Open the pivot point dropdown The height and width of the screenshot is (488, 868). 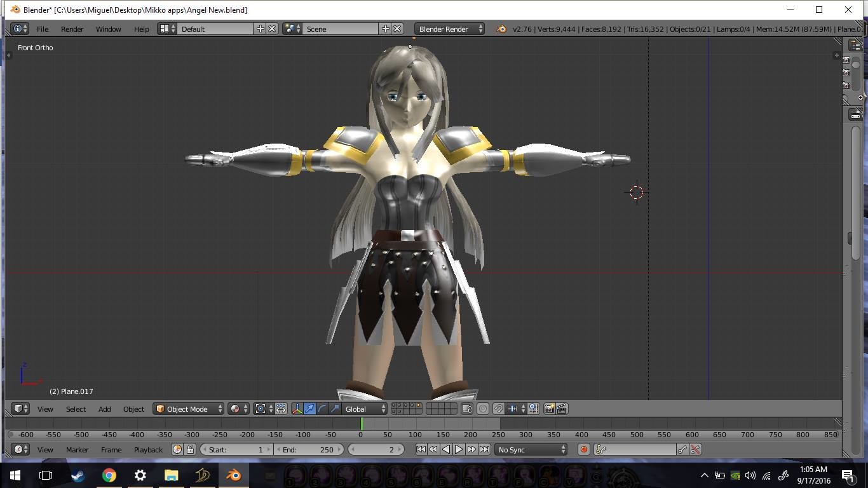[263, 409]
